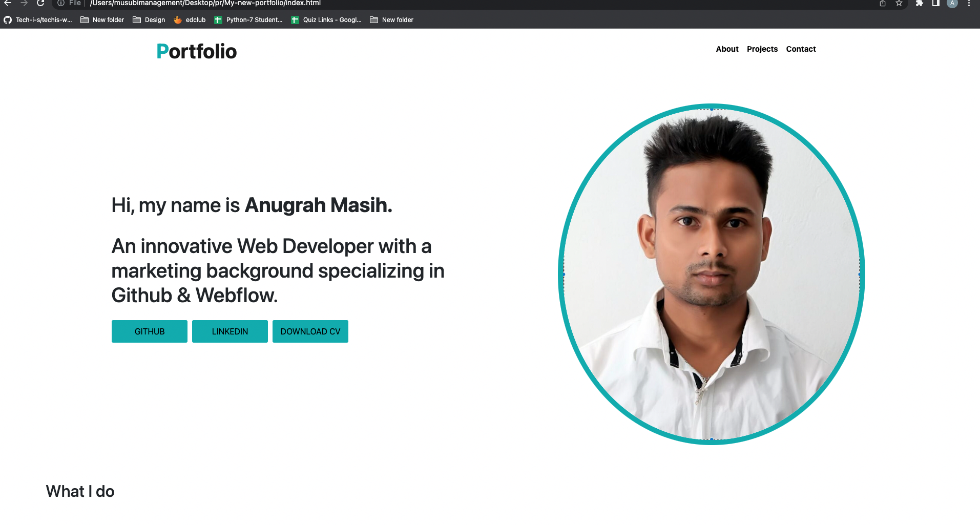Go to the About section
This screenshot has height=525, width=980.
click(727, 49)
